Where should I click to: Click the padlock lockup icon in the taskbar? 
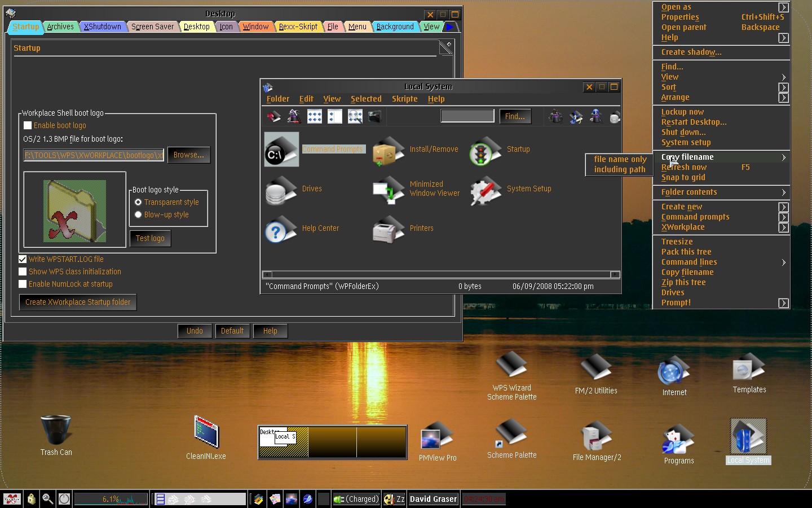[x=32, y=499]
